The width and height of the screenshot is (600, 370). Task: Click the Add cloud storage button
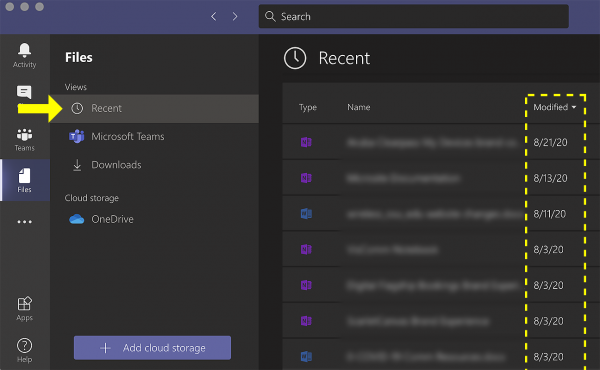(x=152, y=348)
